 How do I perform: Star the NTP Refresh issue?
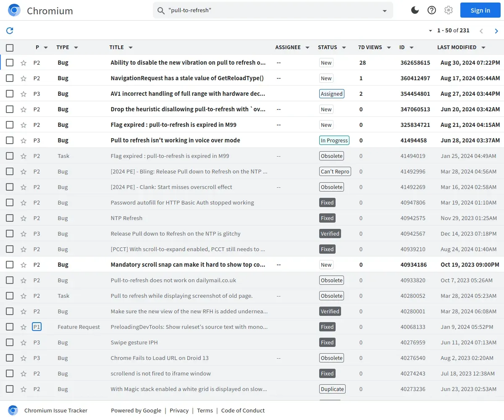click(x=24, y=218)
